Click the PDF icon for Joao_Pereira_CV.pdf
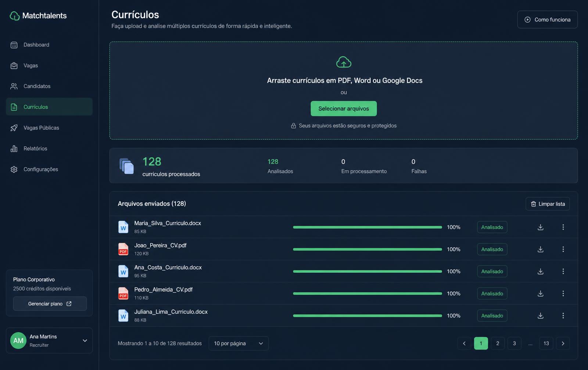The width and height of the screenshot is (588, 370). 123,249
